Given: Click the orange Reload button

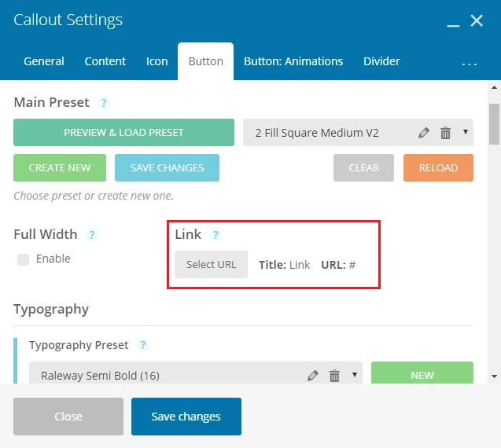Looking at the screenshot, I should [438, 168].
